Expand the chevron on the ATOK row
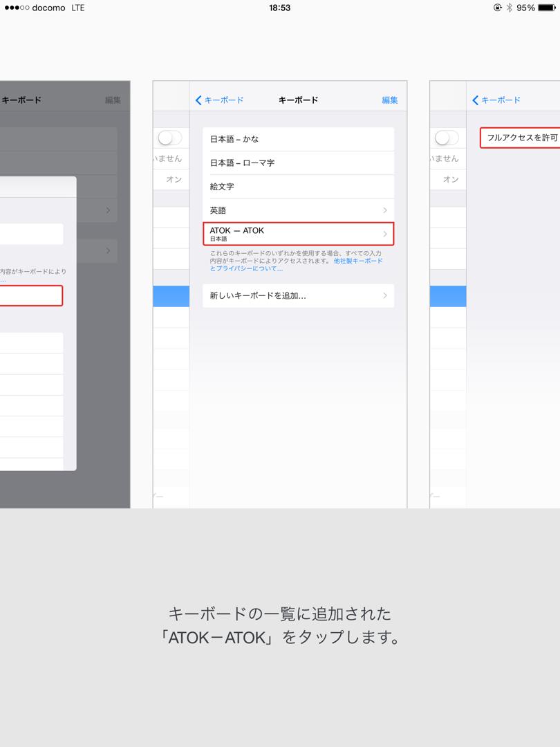Viewport: 560px width, 747px height. point(385,234)
